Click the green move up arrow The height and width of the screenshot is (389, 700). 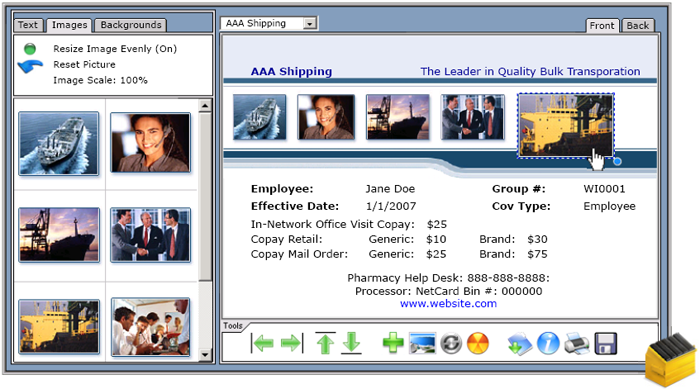pyautogui.click(x=325, y=343)
